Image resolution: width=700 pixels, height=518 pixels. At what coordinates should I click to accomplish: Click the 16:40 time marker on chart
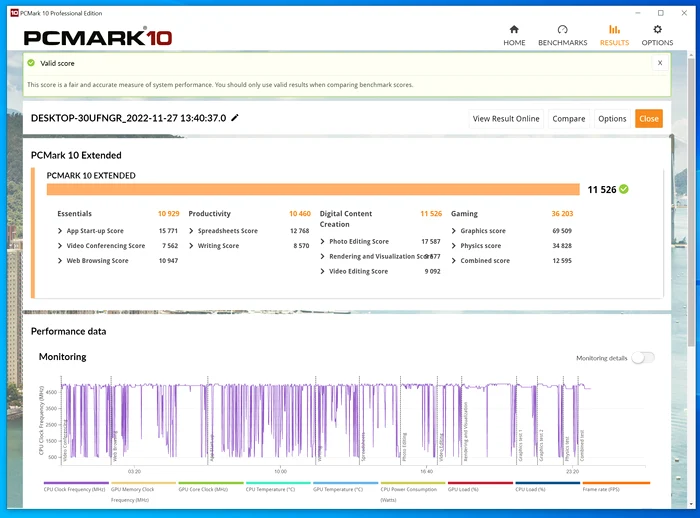click(426, 471)
